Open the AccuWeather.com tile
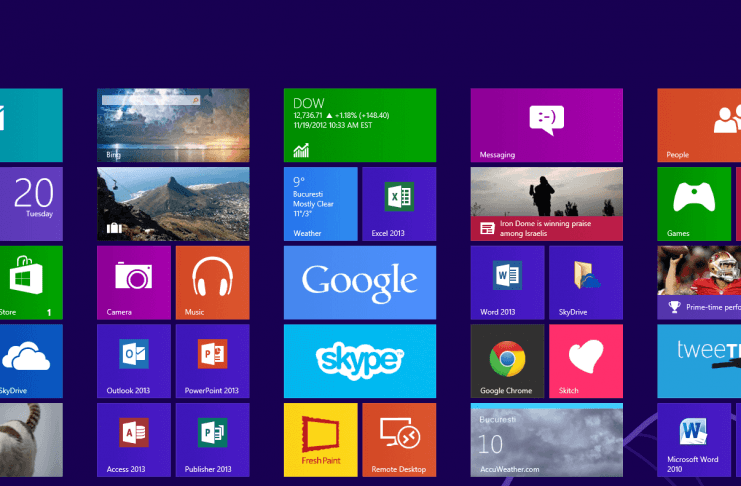Viewport: 741px width, 486px height. point(546,440)
